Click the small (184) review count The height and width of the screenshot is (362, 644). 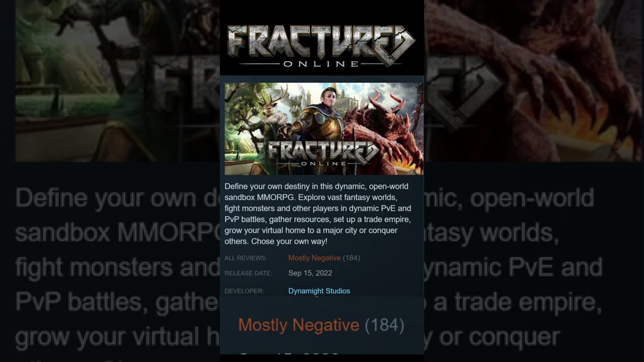pos(351,258)
